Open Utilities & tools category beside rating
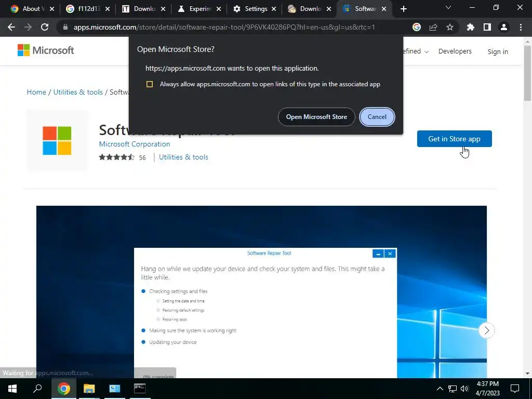Screen dimensions: 532x399 tap(183, 157)
